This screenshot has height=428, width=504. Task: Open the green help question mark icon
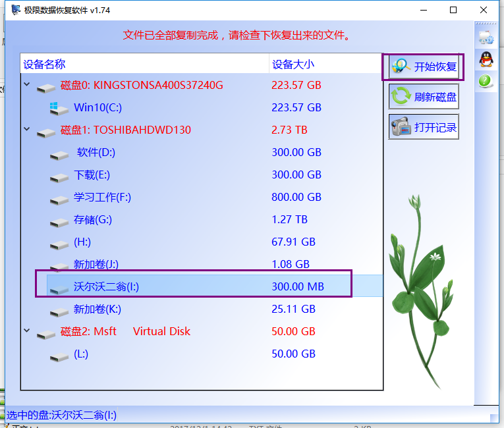(485, 81)
